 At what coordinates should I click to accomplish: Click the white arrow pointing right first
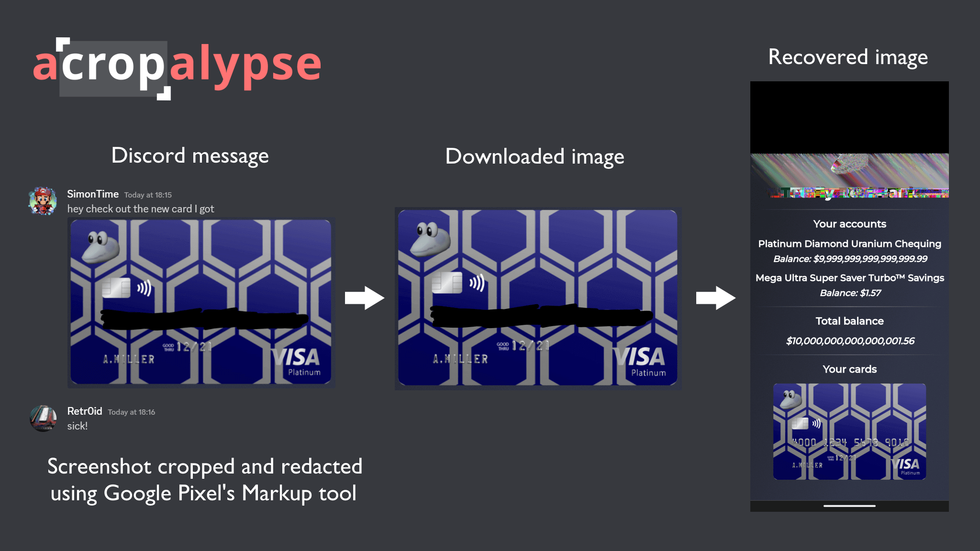pos(361,299)
